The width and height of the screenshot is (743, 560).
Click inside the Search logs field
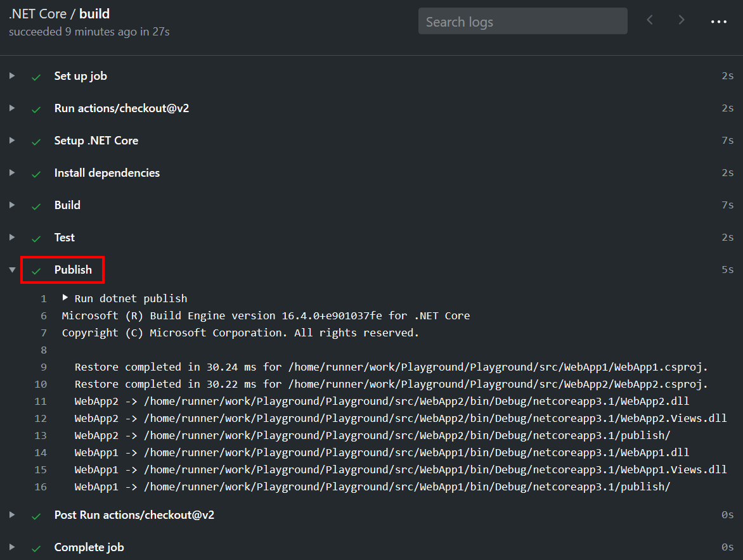tap(522, 21)
